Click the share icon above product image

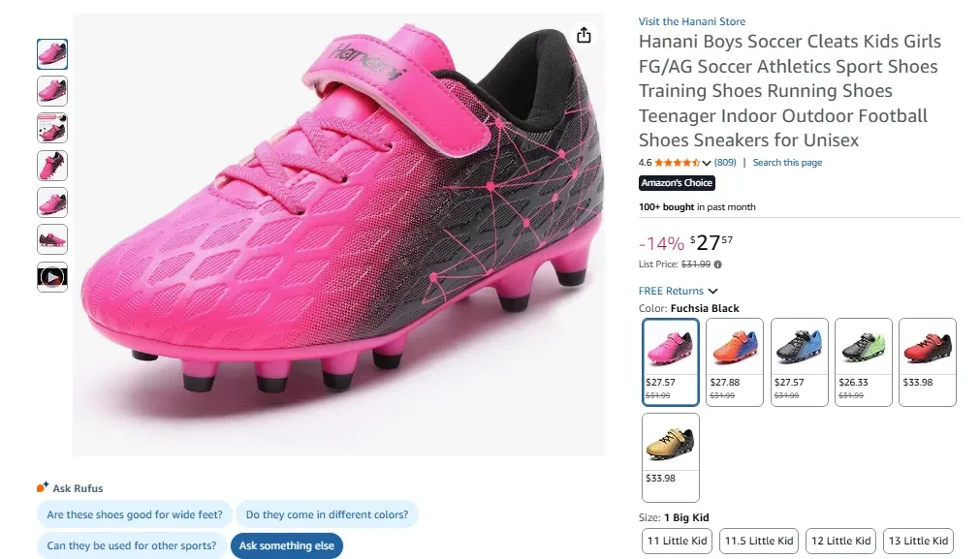tap(584, 35)
